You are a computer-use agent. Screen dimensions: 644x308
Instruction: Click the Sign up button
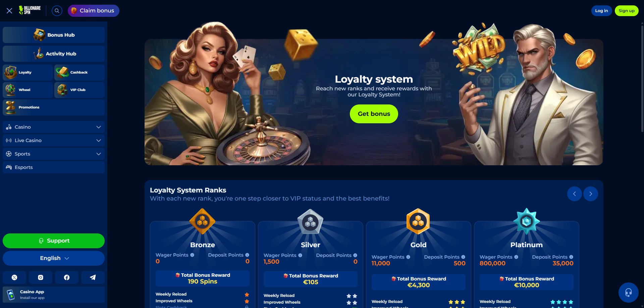coord(627,11)
